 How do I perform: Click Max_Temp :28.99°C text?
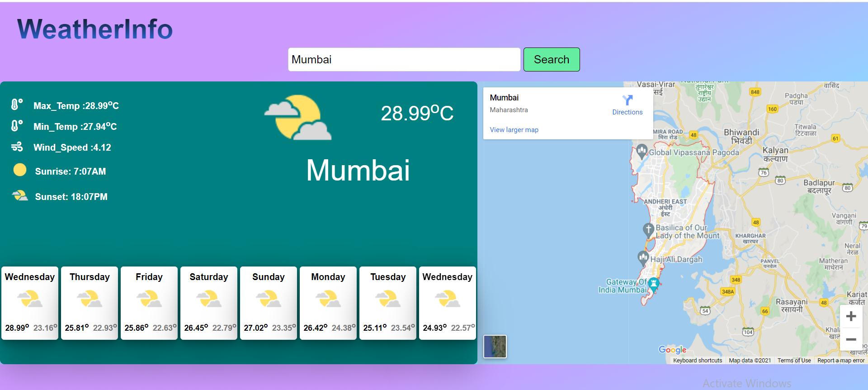pos(76,105)
